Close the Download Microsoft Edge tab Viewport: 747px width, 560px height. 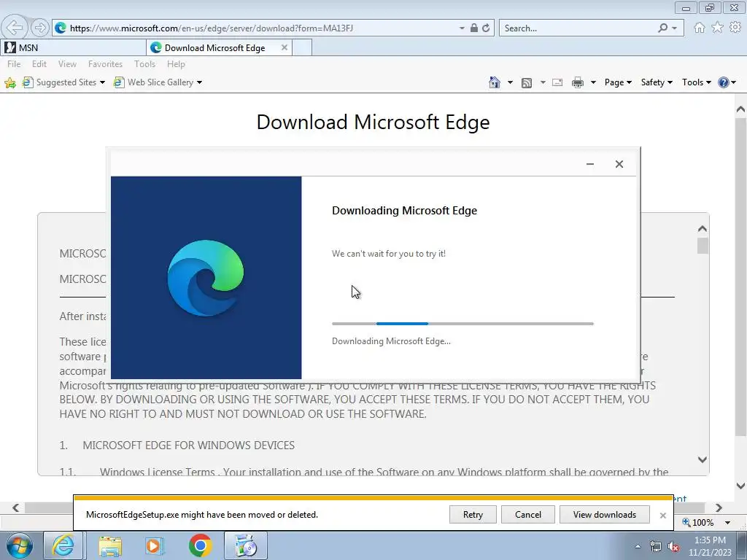point(285,47)
